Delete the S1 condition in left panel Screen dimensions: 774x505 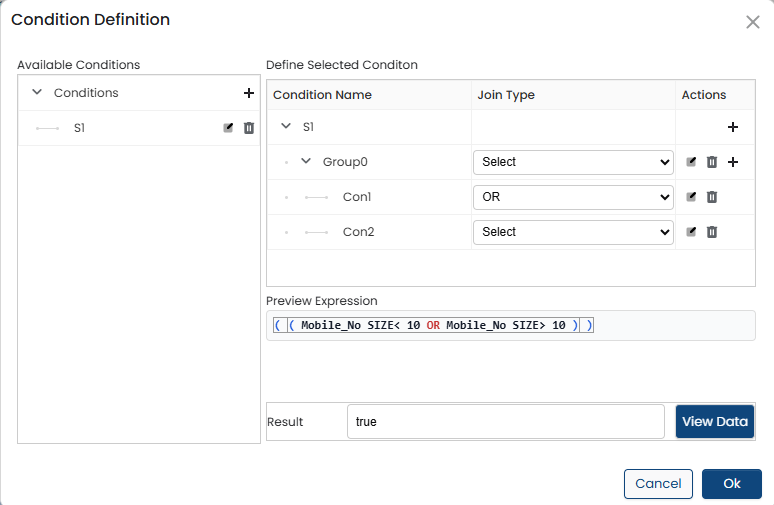coord(249,128)
